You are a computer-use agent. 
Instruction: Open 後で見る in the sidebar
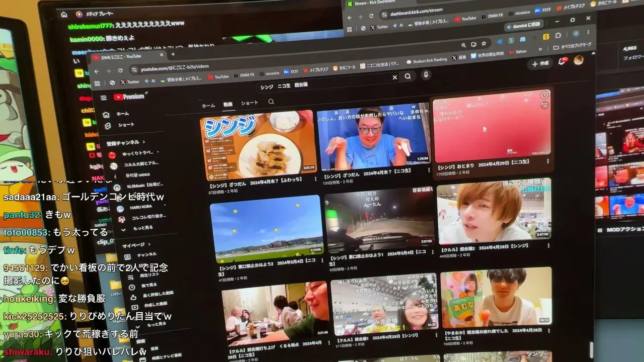pos(142,285)
